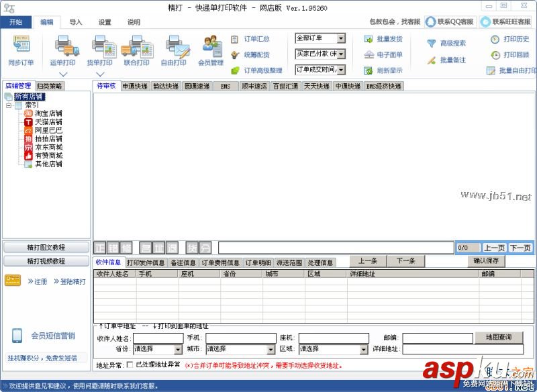
Task: Select 所有店铺 root node
Action: click(30, 97)
